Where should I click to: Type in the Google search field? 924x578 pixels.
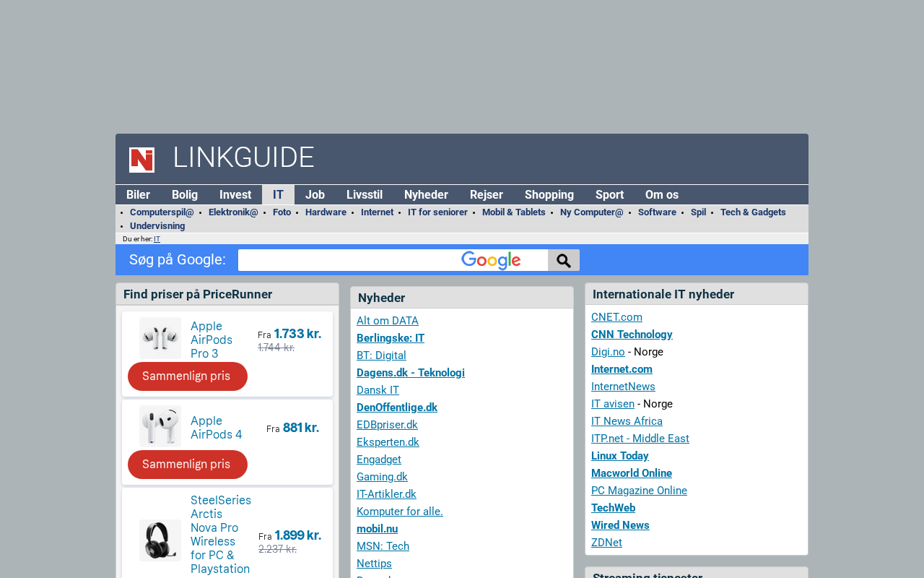(346, 260)
